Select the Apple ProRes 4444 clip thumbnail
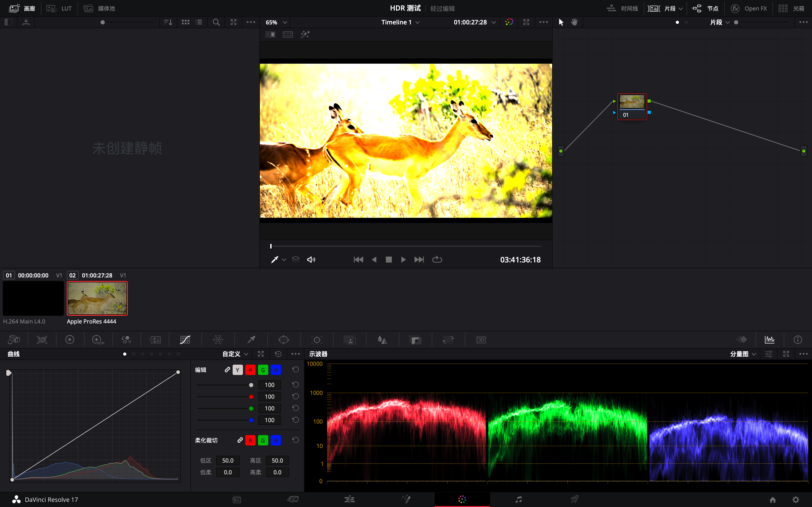 (x=97, y=298)
